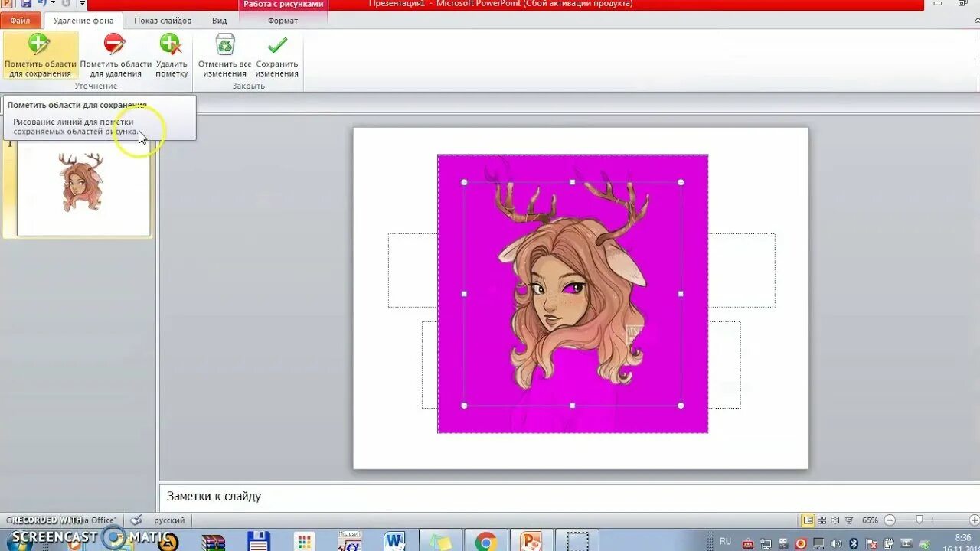The width and height of the screenshot is (980, 551).
Task: Click PowerPoint icon on the taskbar
Action: pos(531,542)
